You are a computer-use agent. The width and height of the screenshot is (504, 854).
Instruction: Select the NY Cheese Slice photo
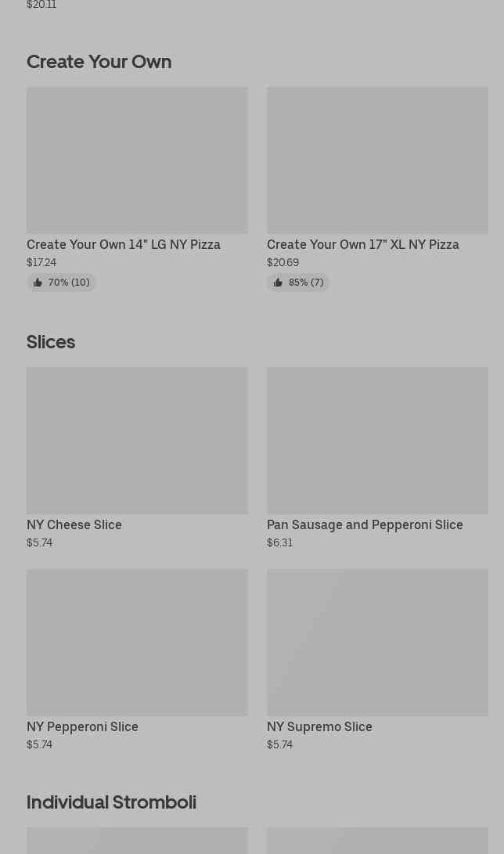137,440
